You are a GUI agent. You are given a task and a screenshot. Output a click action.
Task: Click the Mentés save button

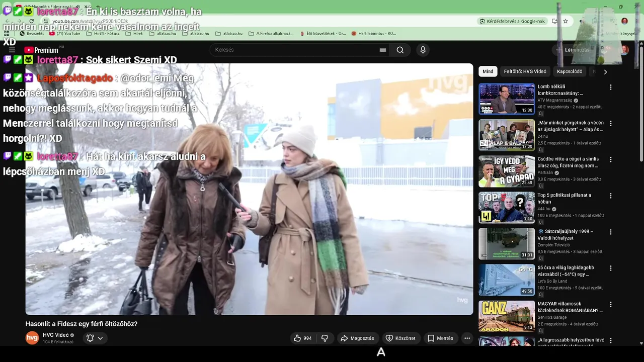440,338
